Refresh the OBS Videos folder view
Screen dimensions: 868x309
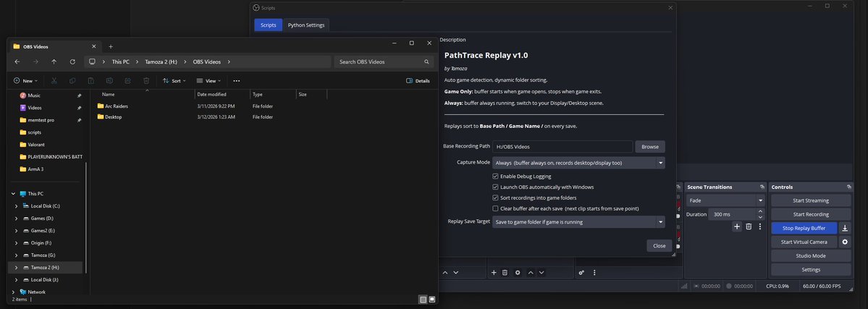click(x=72, y=62)
